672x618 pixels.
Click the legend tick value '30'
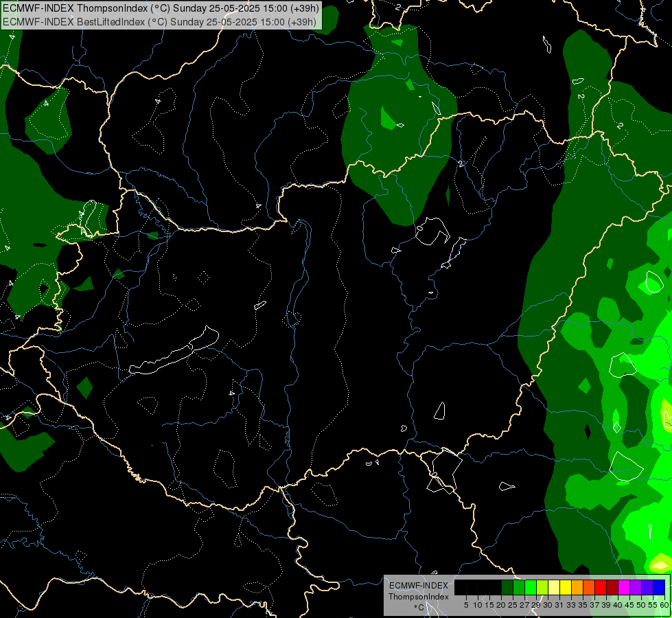point(548,605)
